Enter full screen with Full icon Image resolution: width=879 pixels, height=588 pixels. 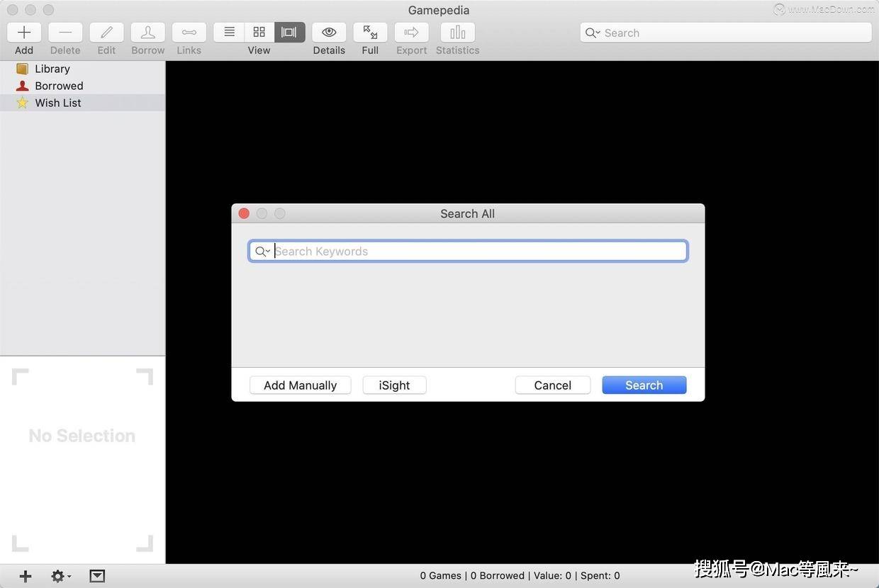click(370, 33)
